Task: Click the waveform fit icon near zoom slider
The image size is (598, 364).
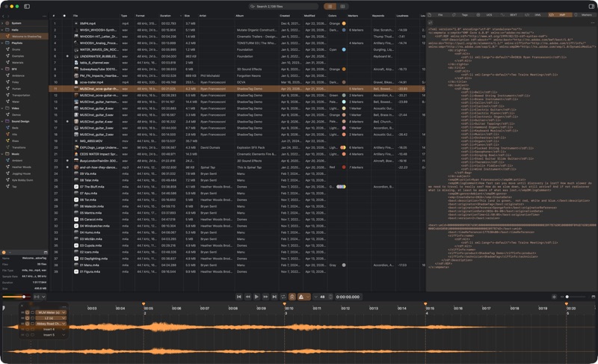Action: tap(554, 297)
